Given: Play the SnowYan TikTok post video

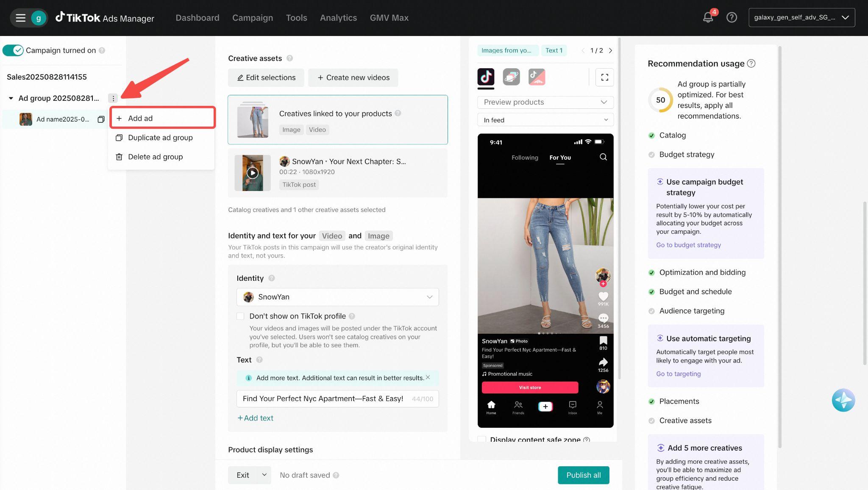Looking at the screenshot, I should coord(253,173).
